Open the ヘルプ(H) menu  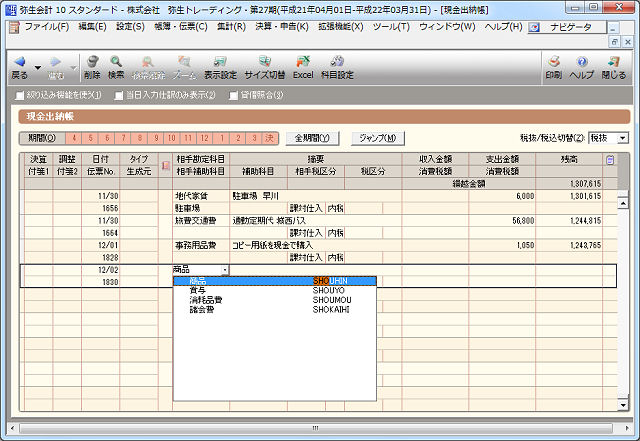[503, 27]
